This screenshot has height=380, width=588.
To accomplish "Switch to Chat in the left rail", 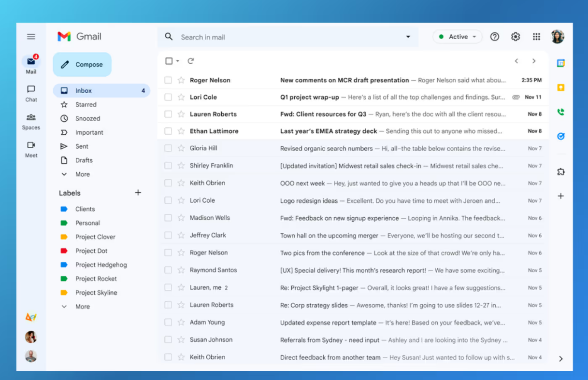I will (30, 93).
